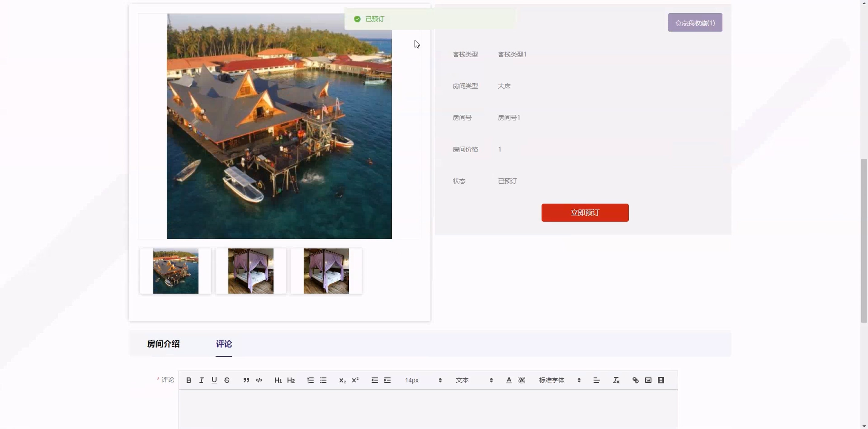Decrease indent in editor
Screen dimensions: 868x429
[374, 380]
